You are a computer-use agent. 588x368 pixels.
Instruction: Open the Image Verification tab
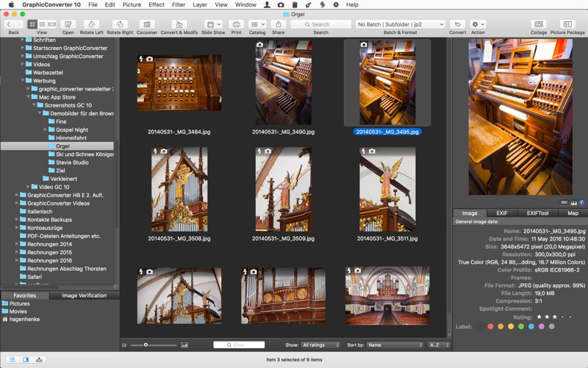point(83,295)
